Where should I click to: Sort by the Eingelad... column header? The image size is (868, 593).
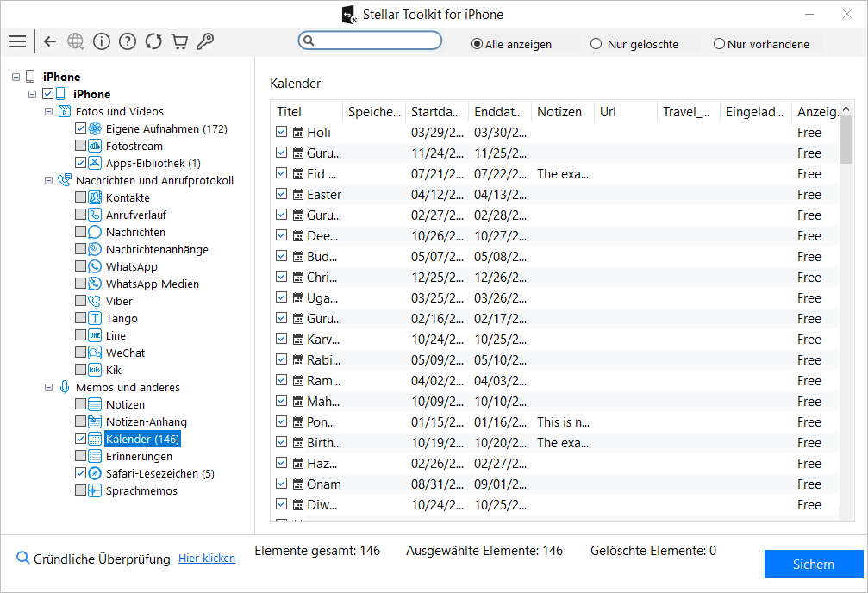[756, 112]
